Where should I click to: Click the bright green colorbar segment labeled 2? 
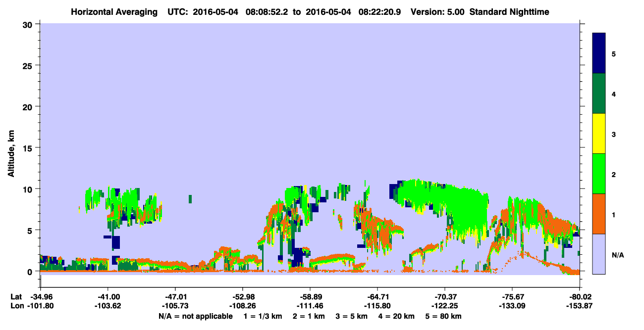point(599,174)
